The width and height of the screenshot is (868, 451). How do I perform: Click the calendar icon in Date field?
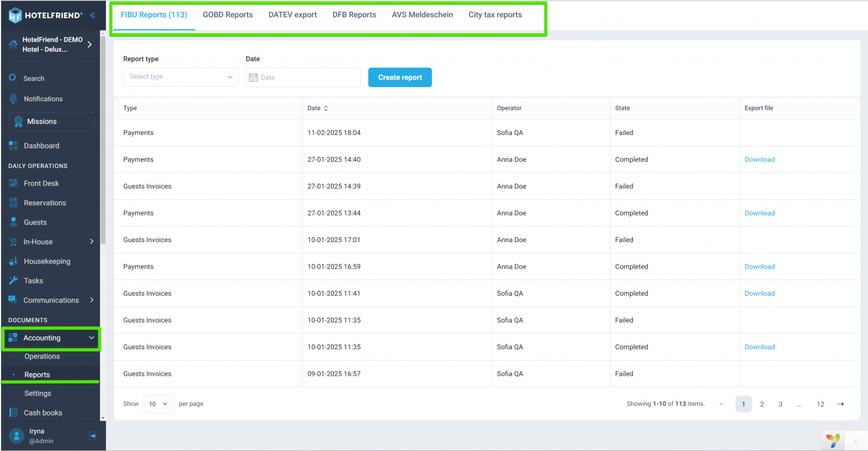tap(253, 78)
